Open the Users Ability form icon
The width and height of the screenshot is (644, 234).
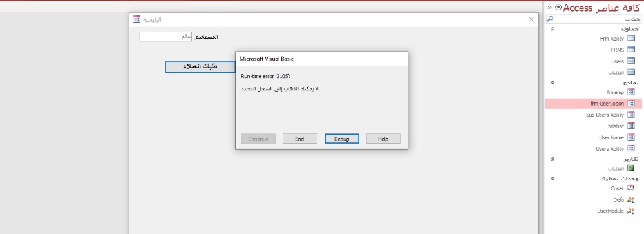[x=631, y=149]
